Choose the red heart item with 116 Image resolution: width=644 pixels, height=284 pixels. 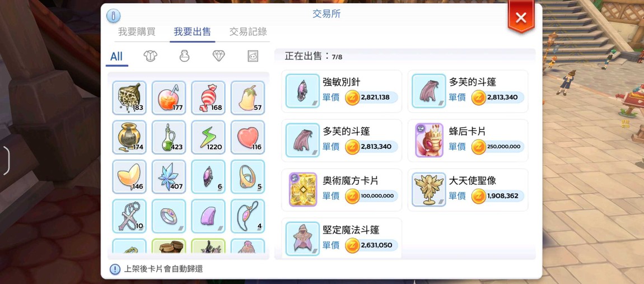[248, 137]
